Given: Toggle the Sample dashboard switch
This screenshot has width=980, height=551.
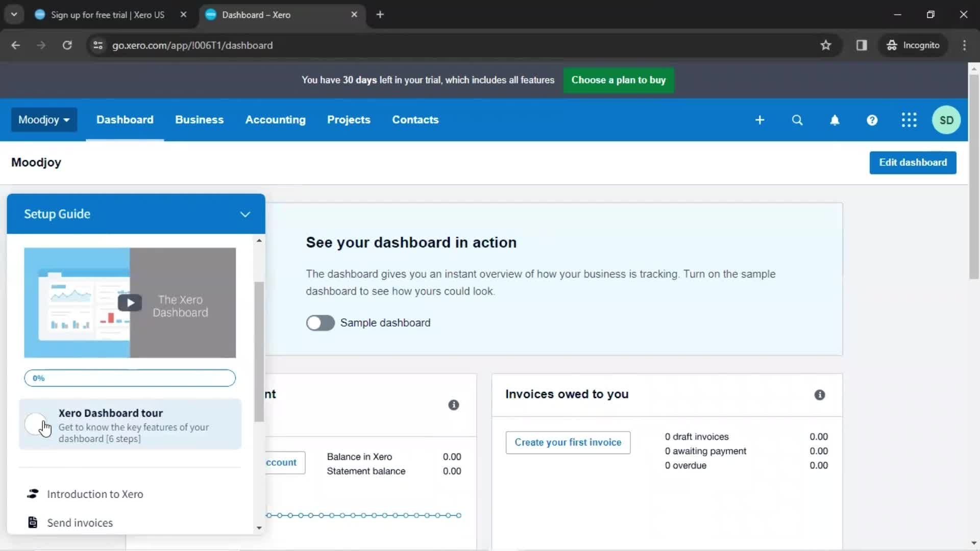Looking at the screenshot, I should point(321,323).
